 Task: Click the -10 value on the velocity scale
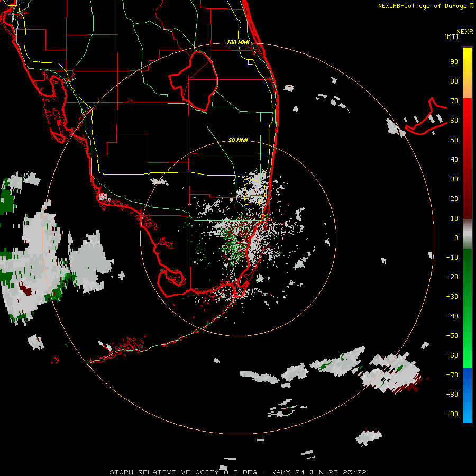[x=452, y=258]
